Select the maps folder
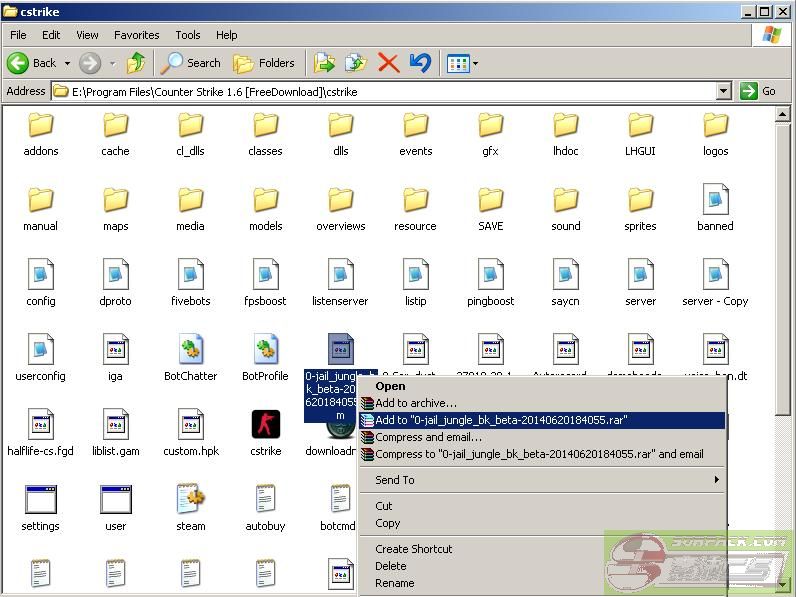This screenshot has height=597, width=796. click(115, 200)
